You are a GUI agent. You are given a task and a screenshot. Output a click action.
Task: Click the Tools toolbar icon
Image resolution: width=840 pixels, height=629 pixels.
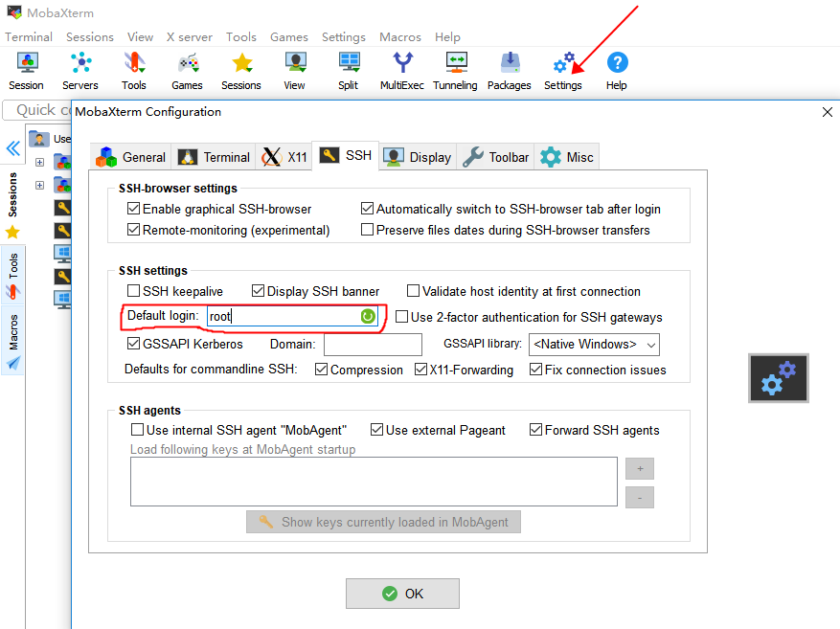click(134, 71)
